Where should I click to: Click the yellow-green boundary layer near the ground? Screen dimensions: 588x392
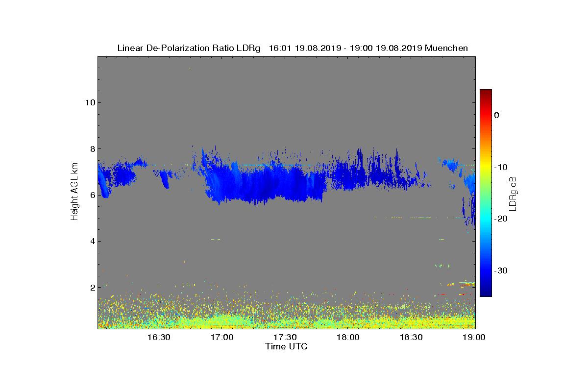click(287, 321)
